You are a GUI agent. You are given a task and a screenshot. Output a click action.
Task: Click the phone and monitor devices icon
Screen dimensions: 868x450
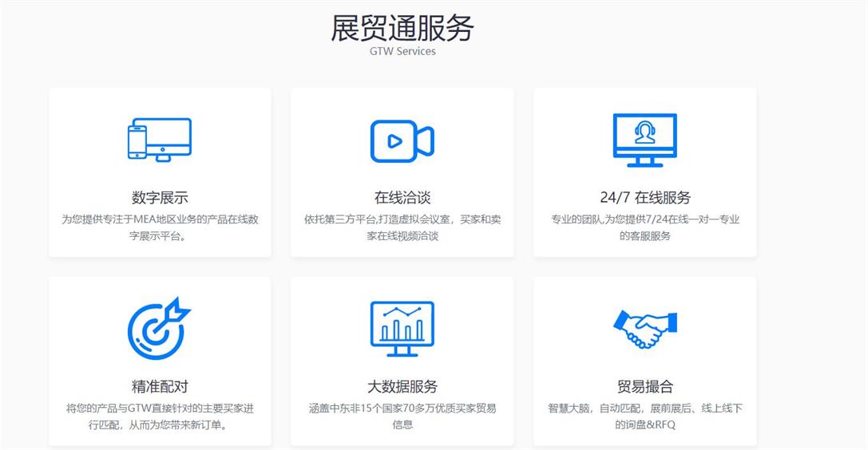160,140
